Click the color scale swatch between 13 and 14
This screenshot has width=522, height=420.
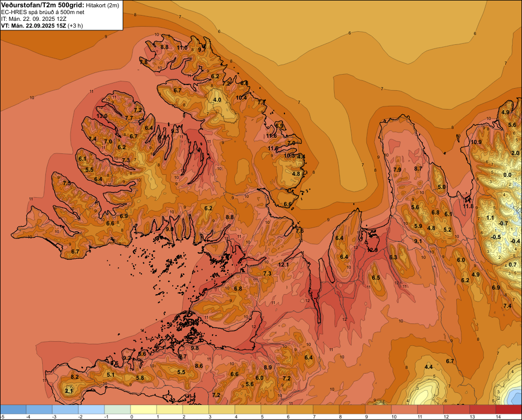(x=483, y=410)
